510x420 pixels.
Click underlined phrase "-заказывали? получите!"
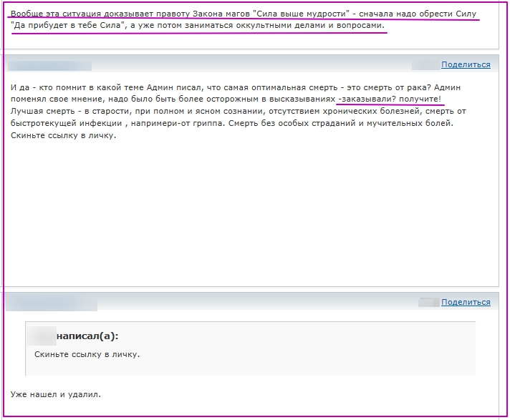[390, 98]
